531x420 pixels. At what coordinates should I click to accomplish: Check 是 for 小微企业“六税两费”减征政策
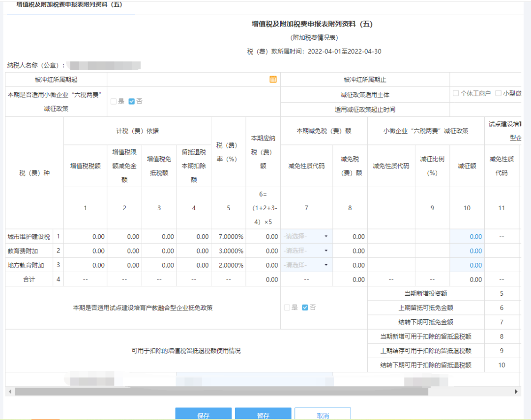(x=114, y=101)
